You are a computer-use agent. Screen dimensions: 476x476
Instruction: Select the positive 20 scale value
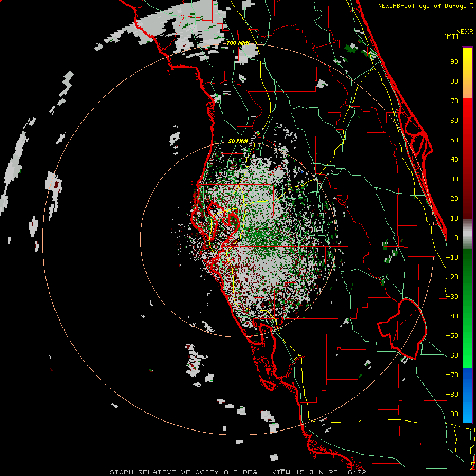coord(454,198)
